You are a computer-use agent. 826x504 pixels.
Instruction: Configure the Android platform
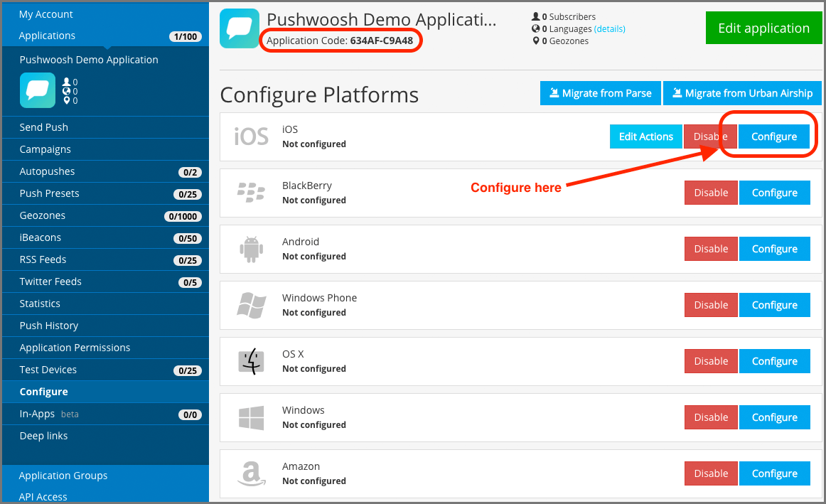[x=774, y=249]
